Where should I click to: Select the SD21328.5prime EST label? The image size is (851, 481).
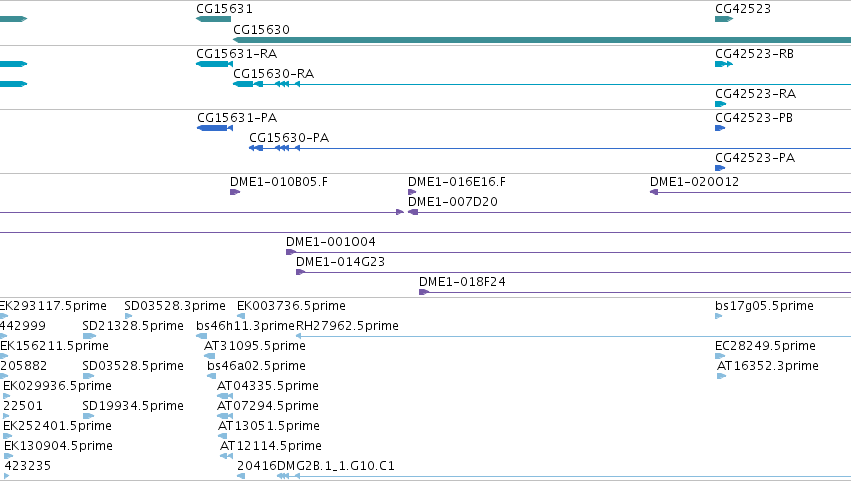click(133, 326)
